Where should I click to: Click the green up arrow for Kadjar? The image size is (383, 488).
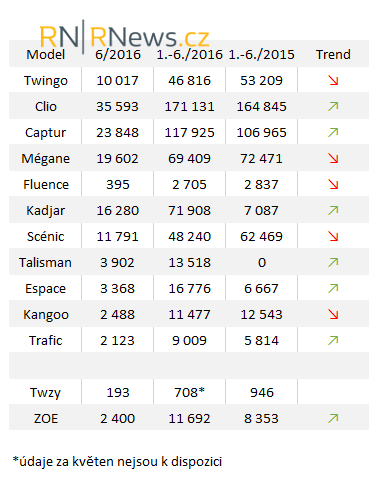[333, 210]
